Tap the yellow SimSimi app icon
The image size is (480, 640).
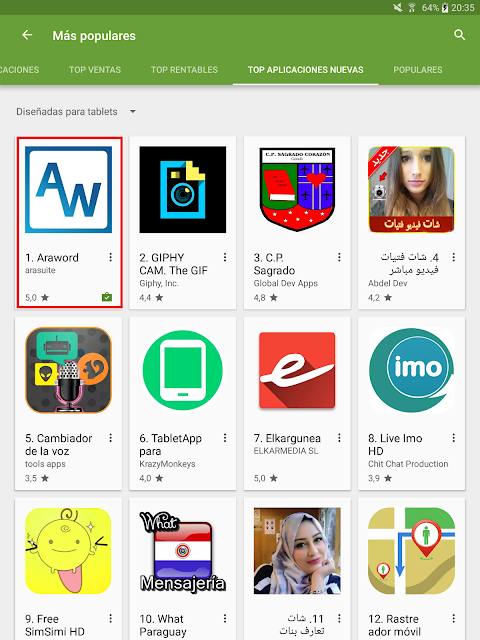pyautogui.click(x=69, y=551)
